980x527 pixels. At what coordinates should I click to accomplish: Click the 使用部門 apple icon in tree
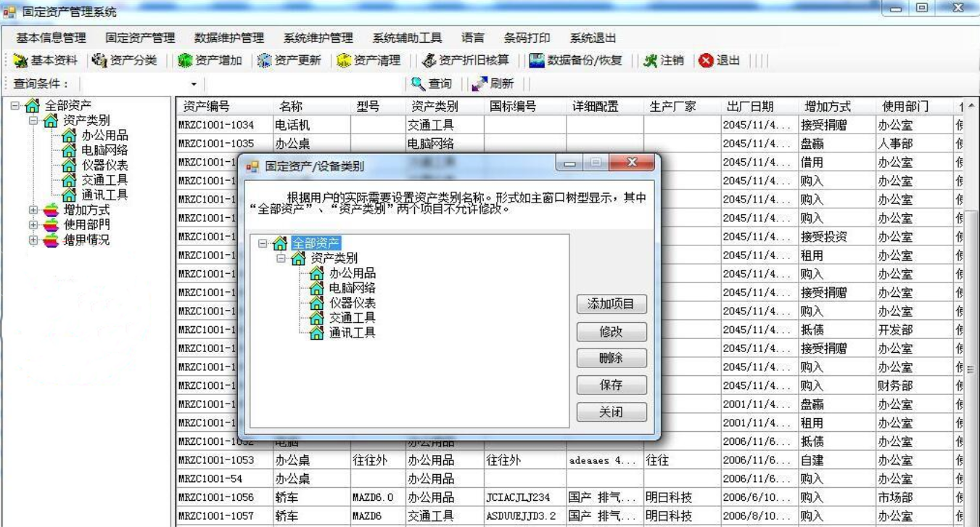(51, 225)
